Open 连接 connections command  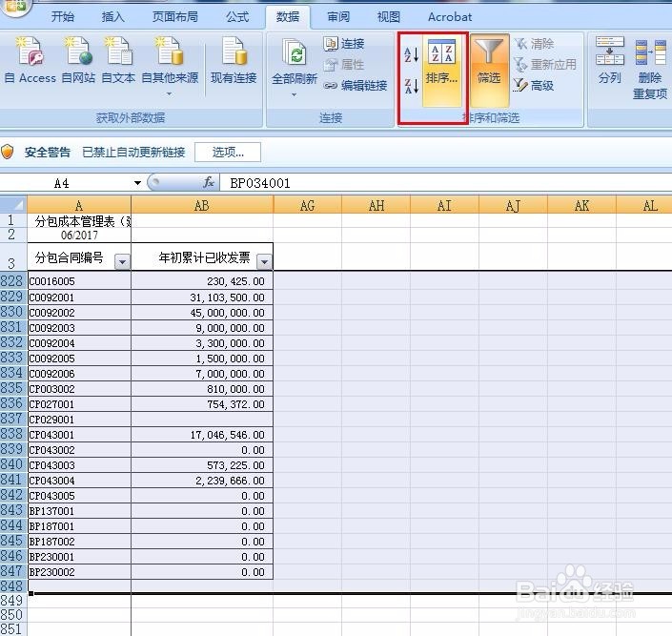click(x=344, y=43)
